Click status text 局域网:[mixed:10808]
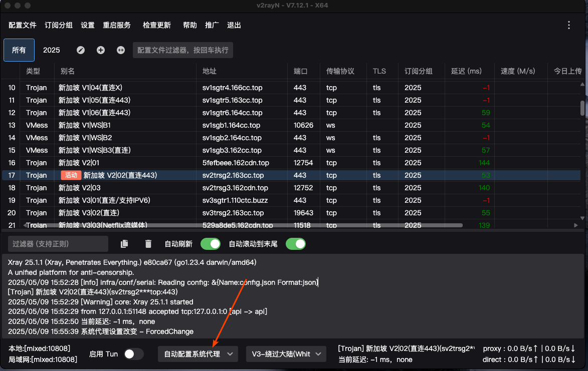 pyautogui.click(x=43, y=360)
